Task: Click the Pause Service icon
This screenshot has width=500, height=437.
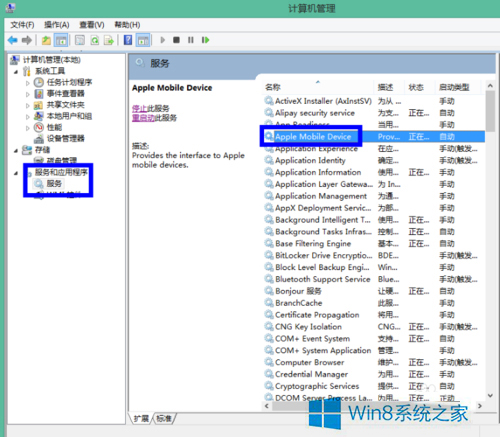Action: coord(191,40)
